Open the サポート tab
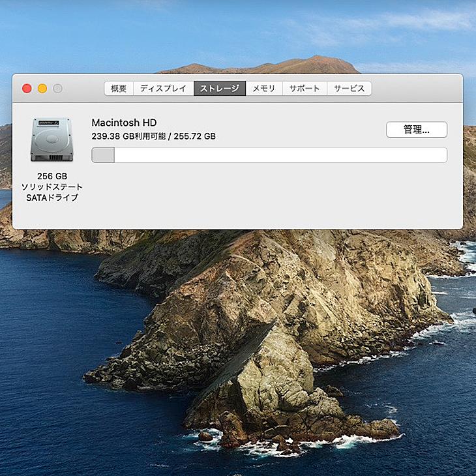The image size is (476, 476). (305, 89)
